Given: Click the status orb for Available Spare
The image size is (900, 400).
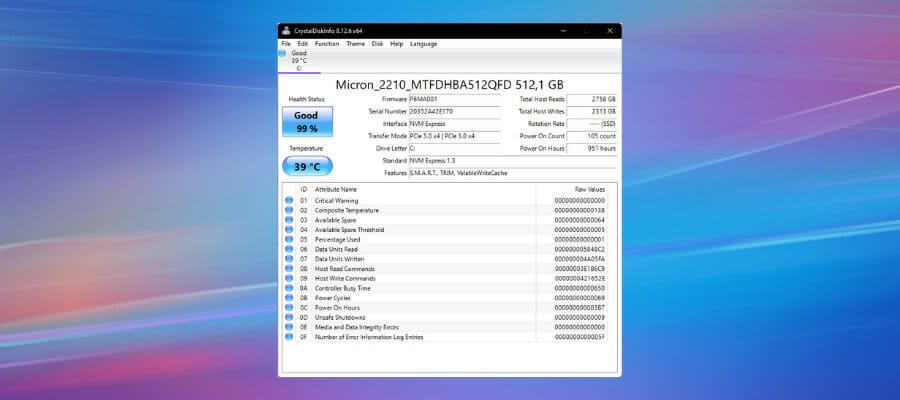Looking at the screenshot, I should tap(289, 220).
